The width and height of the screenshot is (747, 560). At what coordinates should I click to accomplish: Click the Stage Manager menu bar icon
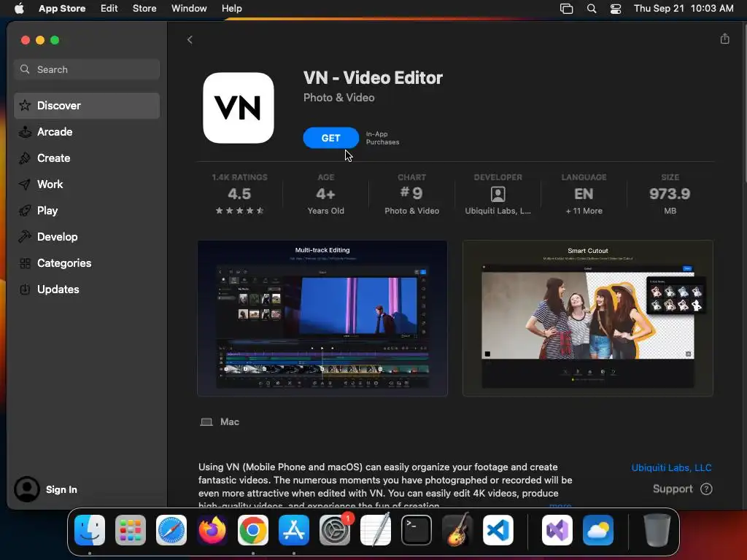[x=566, y=9]
